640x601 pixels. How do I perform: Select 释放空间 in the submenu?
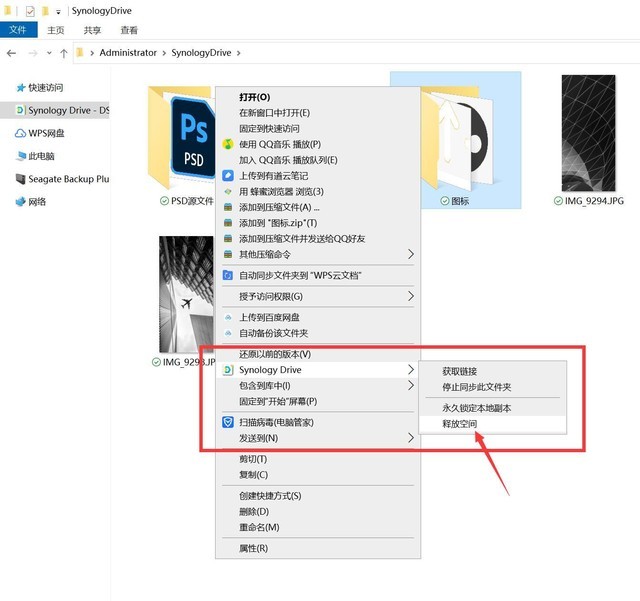point(493,424)
